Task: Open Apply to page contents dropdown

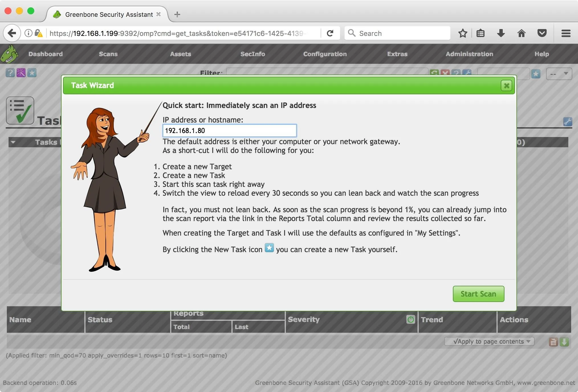Action: [x=489, y=341]
